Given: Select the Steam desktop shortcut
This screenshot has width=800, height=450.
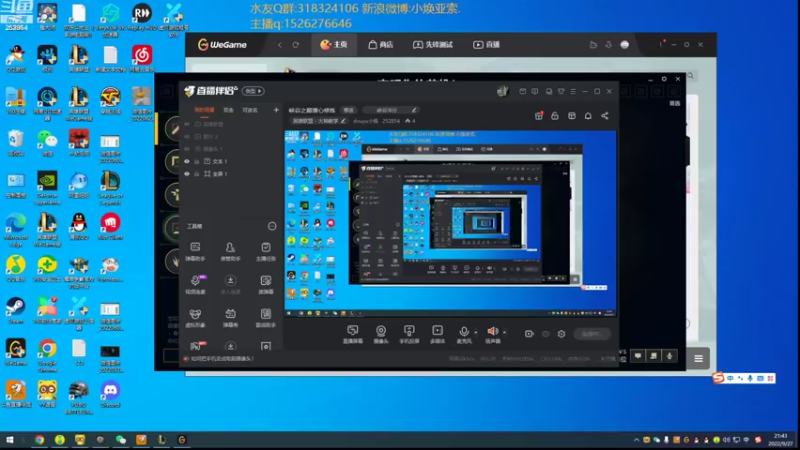Looking at the screenshot, I should pos(15,310).
